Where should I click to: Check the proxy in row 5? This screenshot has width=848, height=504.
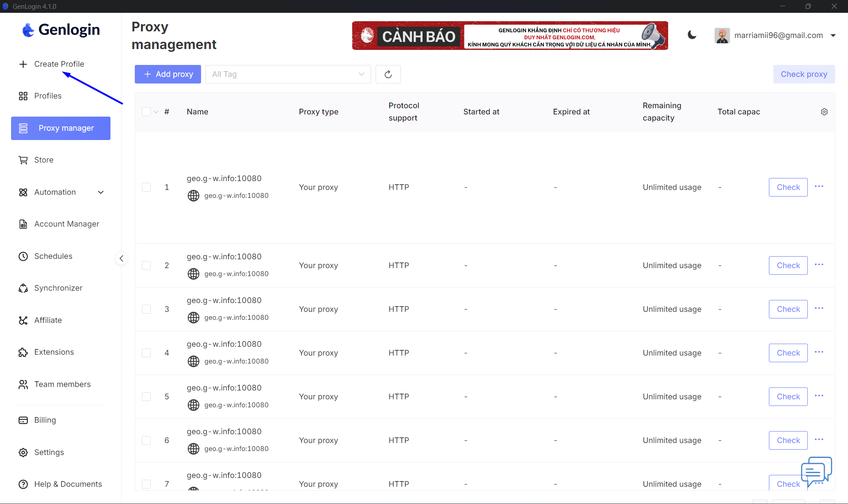[788, 397]
